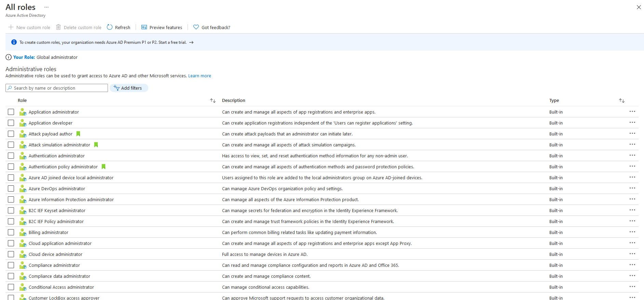Image resolution: width=644 pixels, height=300 pixels.
Task: Tick Azure AD joined device local administrator checkbox
Action: [x=11, y=178]
